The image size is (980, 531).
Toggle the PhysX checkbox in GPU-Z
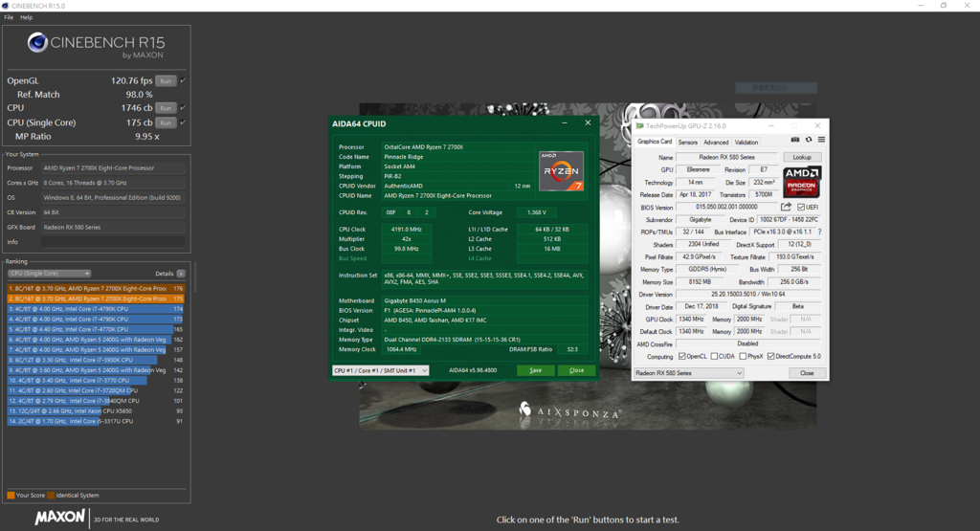click(743, 357)
